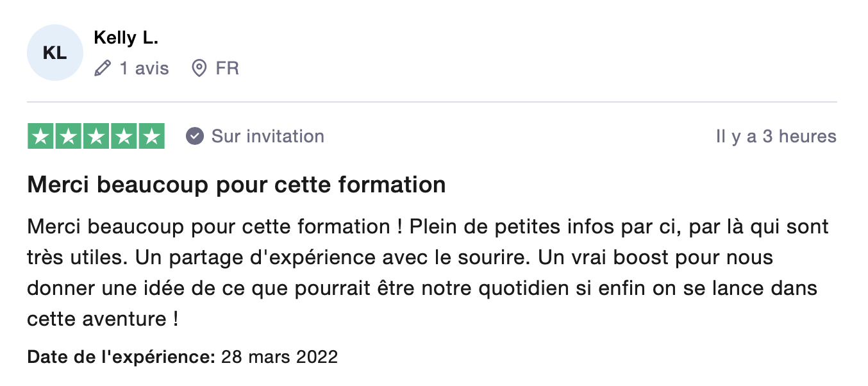Image resolution: width=868 pixels, height=386 pixels.
Task: Click the closing words 'cette aventure !'
Action: [x=103, y=319]
